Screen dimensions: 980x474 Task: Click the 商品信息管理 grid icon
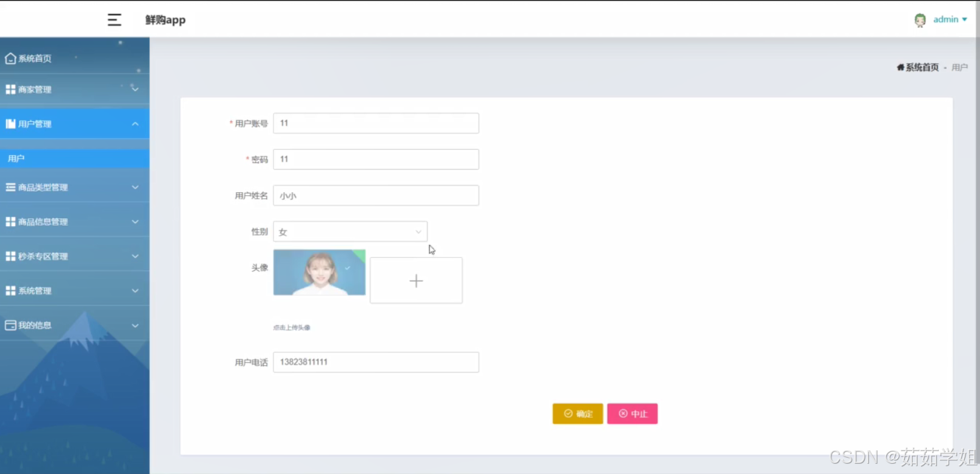tap(10, 222)
